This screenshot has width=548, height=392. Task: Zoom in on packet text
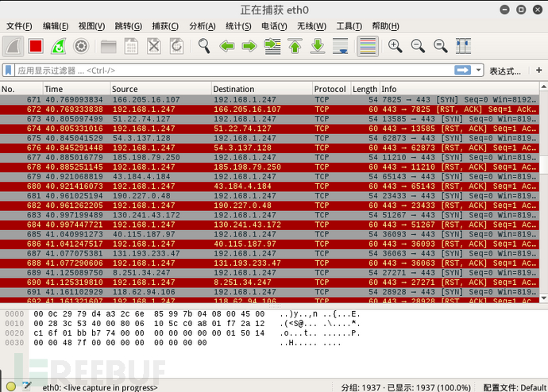(x=396, y=46)
